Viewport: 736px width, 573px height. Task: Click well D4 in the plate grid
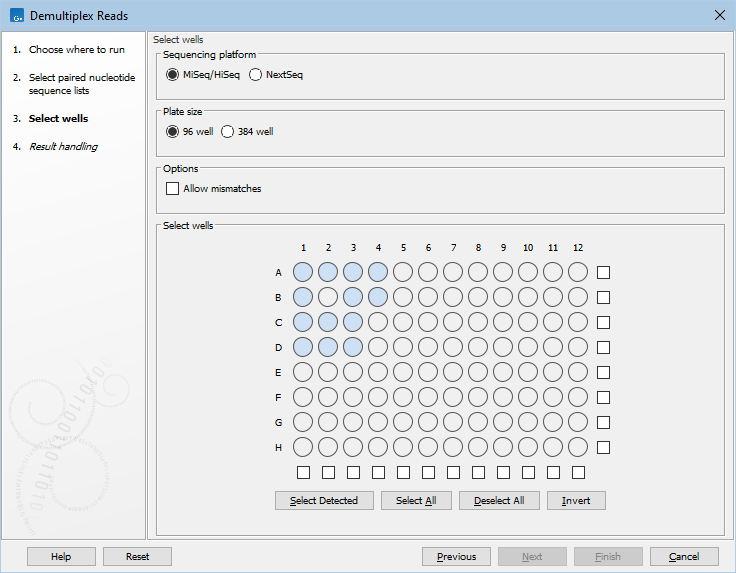[378, 347]
